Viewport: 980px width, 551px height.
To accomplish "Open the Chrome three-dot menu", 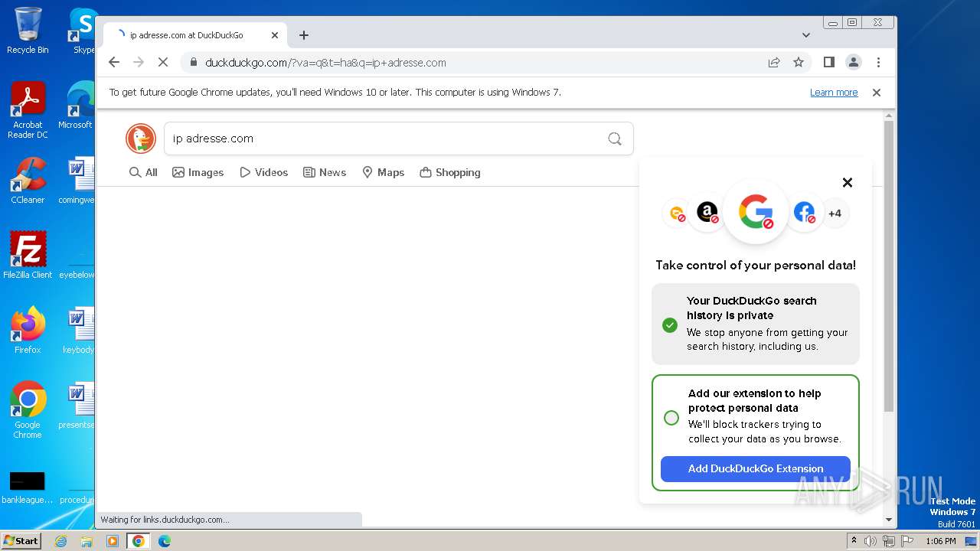I will [x=878, y=63].
